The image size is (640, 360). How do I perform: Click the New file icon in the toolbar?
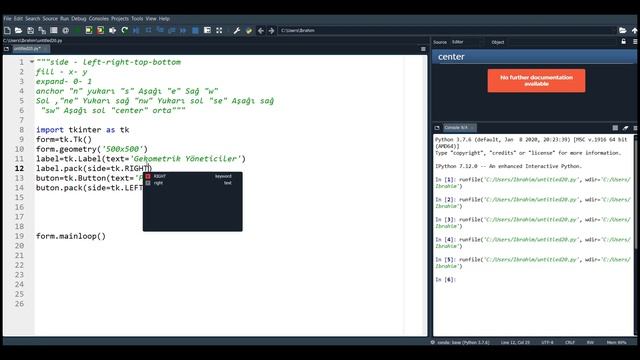(7, 31)
